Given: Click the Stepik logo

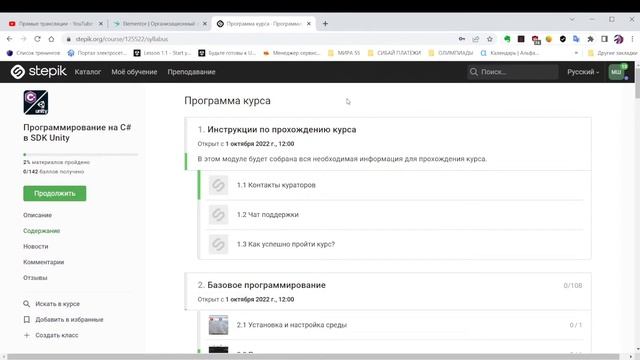Looking at the screenshot, I should point(38,71).
